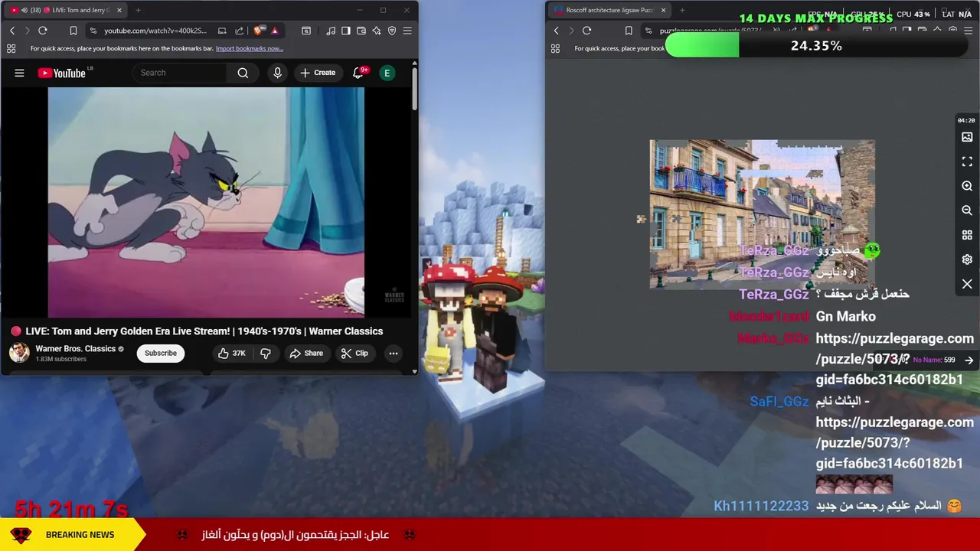Open Brave Shields lion icon

coord(259,31)
